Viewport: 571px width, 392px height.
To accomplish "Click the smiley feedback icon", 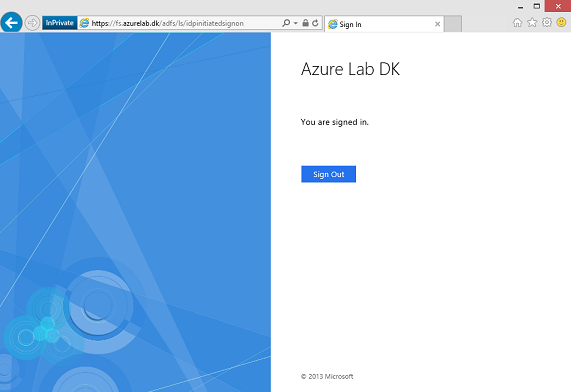I will coord(562,23).
